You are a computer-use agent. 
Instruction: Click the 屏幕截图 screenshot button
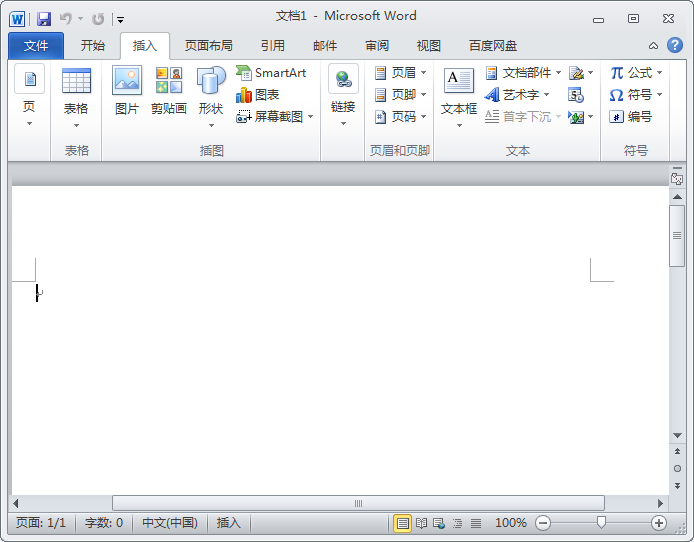(270, 117)
